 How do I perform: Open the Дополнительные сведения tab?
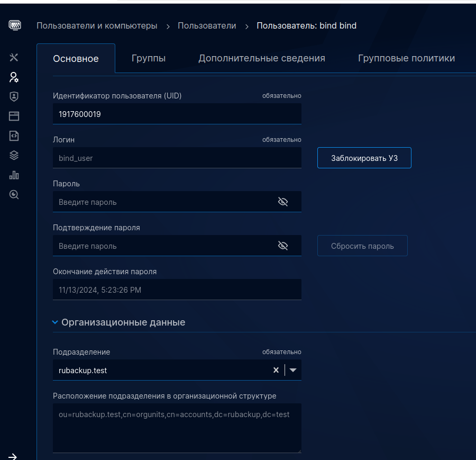tap(261, 58)
